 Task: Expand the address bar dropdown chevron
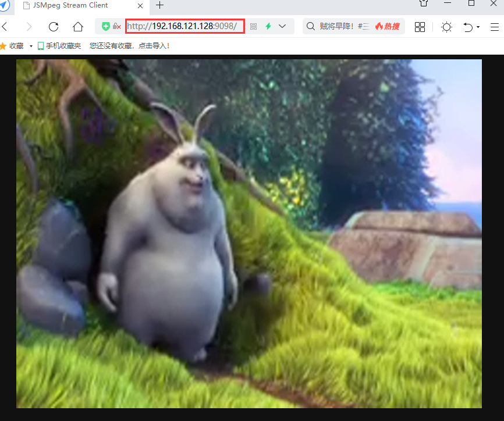[x=282, y=26]
